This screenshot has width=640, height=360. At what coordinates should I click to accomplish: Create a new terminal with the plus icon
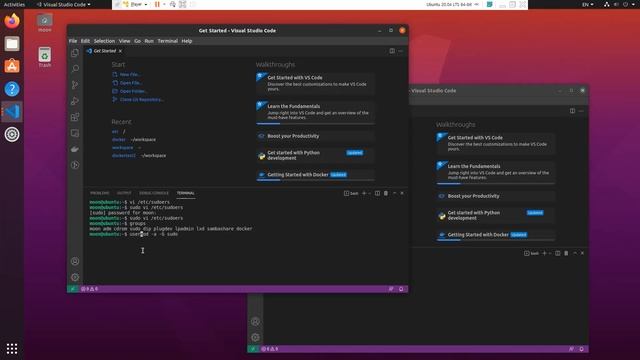pyautogui.click(x=364, y=193)
